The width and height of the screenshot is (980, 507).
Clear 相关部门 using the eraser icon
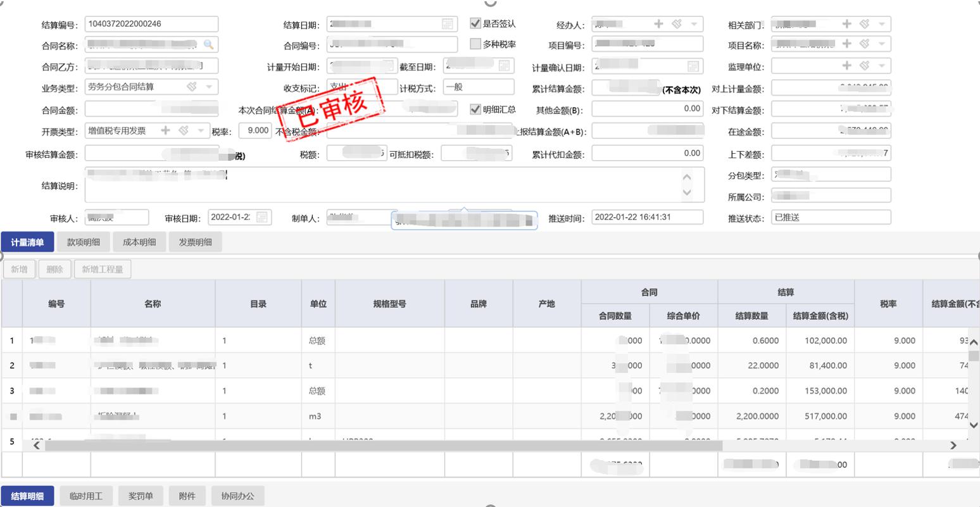point(864,24)
